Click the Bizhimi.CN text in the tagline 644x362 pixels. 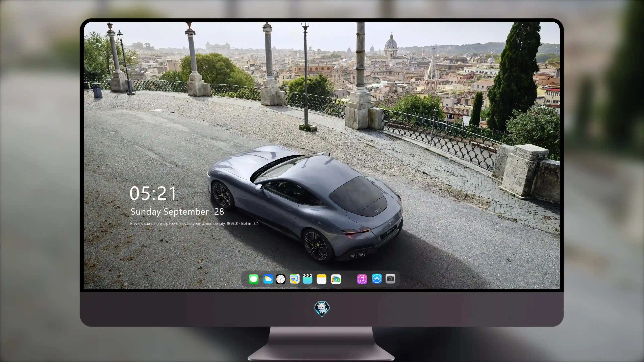(x=250, y=223)
